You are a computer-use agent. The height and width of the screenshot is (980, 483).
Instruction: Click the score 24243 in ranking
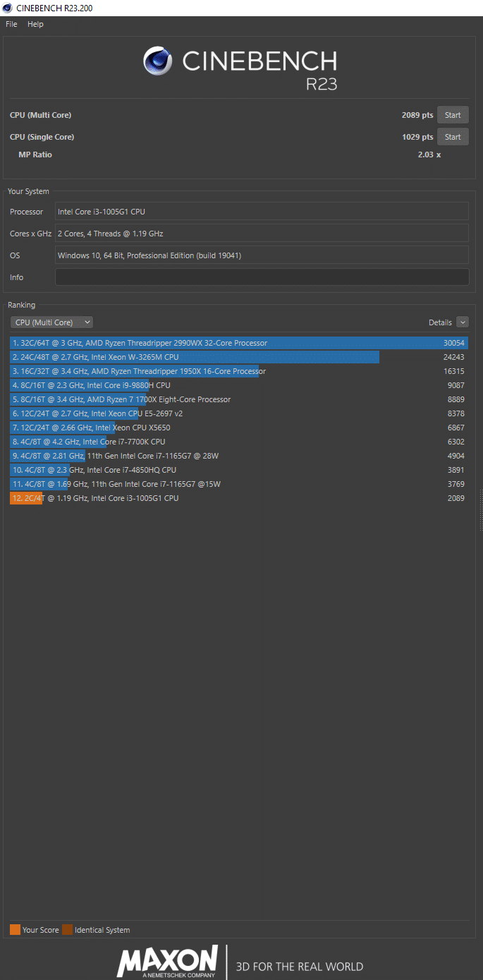click(x=453, y=357)
